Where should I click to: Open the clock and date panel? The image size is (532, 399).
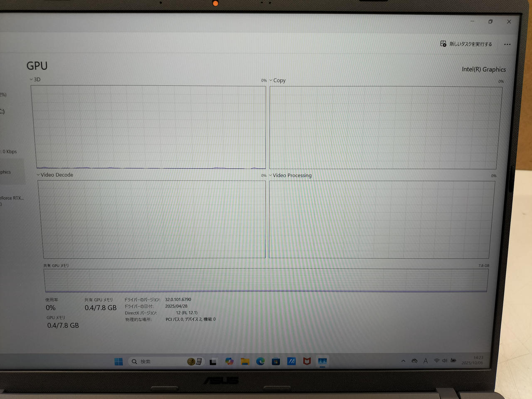[473, 360]
